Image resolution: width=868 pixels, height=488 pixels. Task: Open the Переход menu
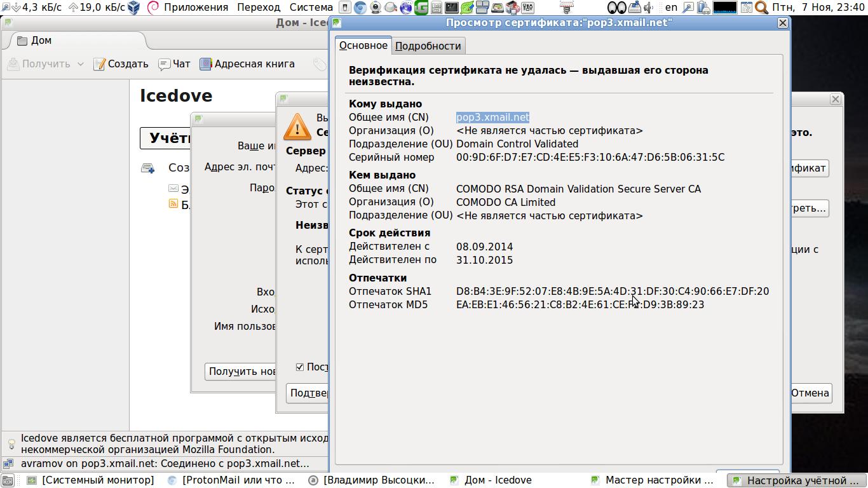[x=259, y=8]
